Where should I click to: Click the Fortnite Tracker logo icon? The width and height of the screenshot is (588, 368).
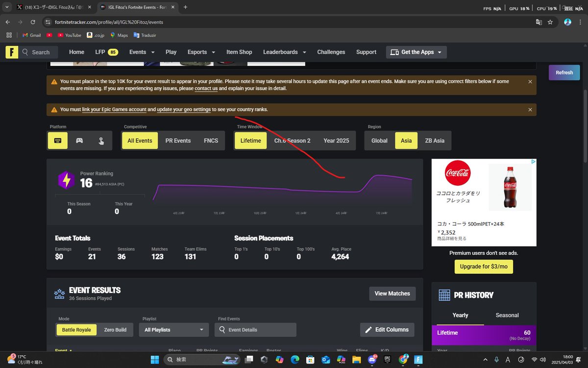tap(12, 52)
